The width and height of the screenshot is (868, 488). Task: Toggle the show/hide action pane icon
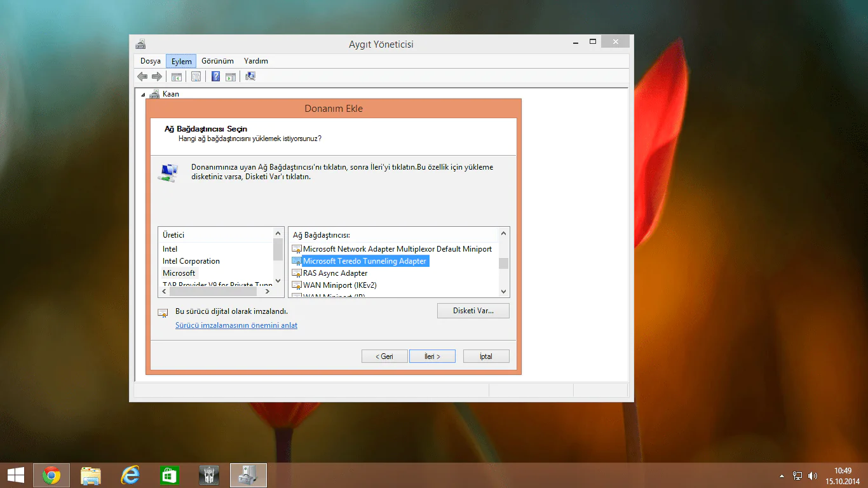[231, 77]
